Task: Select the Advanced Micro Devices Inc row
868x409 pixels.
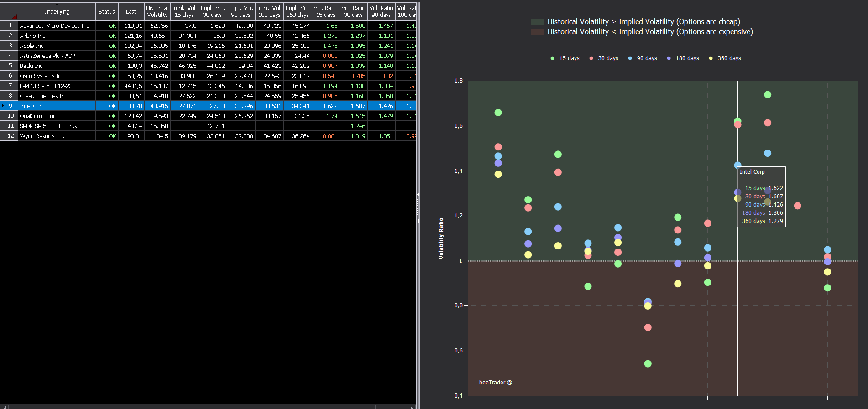Action: (x=208, y=26)
